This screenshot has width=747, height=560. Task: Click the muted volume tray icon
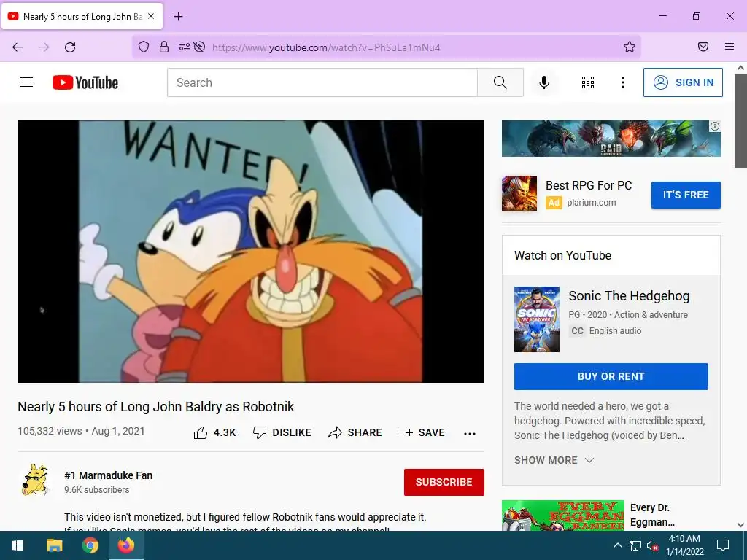pos(652,545)
